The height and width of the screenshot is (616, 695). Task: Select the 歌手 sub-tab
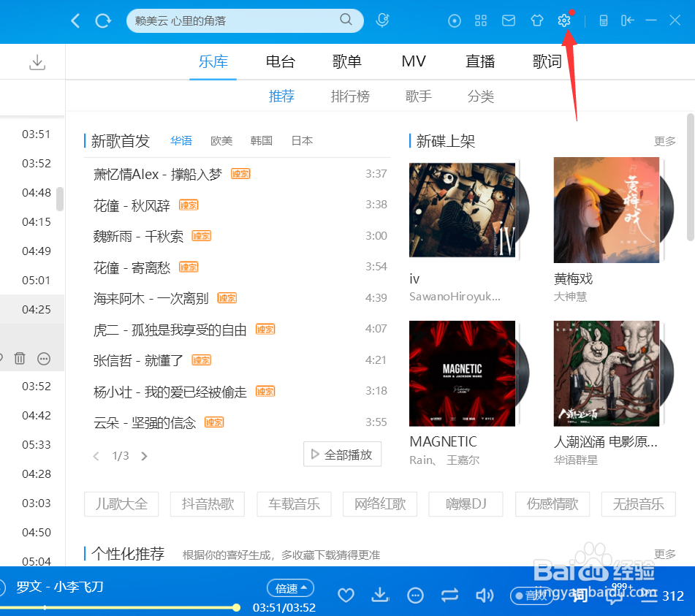419,96
